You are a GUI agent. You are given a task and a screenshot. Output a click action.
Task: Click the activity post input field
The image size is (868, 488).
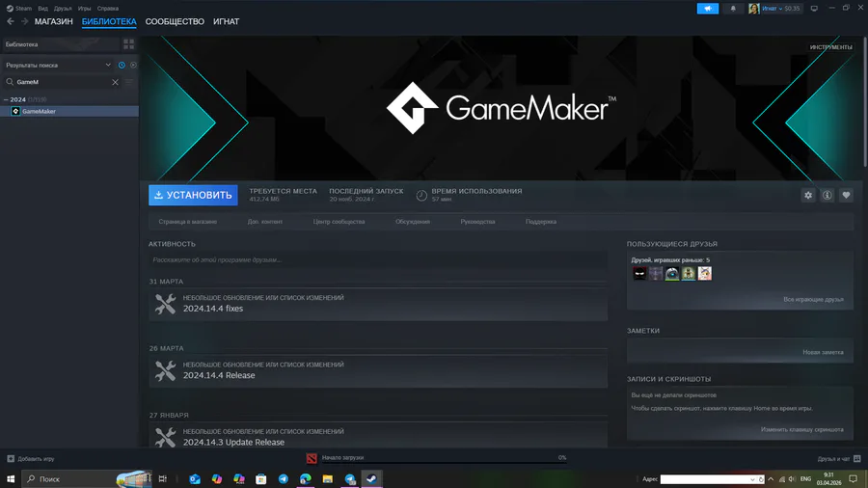[x=378, y=259]
